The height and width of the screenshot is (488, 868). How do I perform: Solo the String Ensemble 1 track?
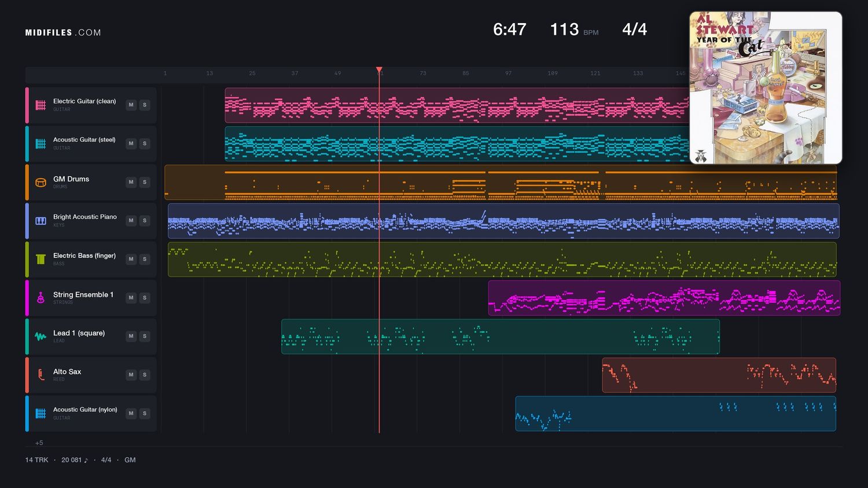point(145,298)
